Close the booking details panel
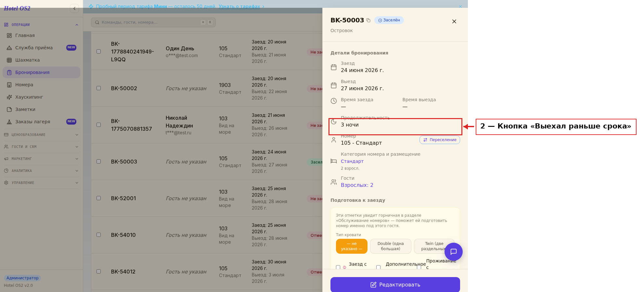Screen dimensions: 644x292 tap(454, 21)
